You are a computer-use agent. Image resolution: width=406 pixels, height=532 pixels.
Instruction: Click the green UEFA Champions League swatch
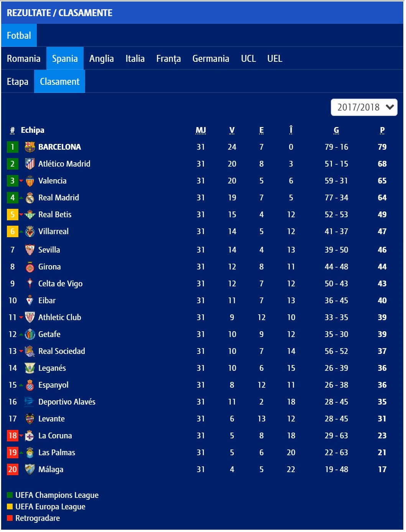(x=9, y=495)
